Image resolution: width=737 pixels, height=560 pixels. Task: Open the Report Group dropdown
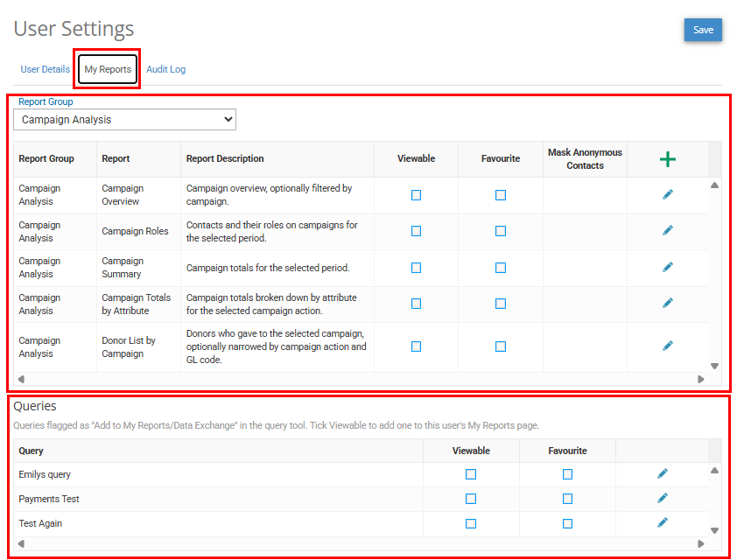[x=124, y=120]
